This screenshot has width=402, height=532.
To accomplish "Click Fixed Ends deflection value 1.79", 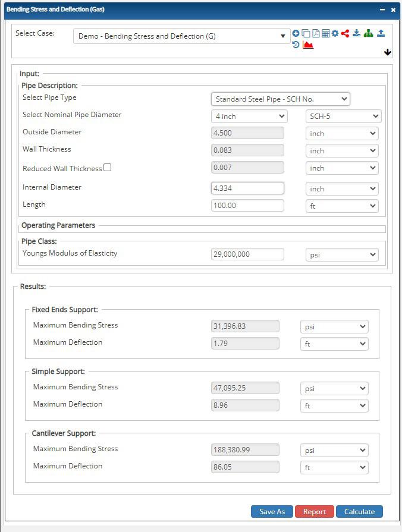I will click(x=245, y=344).
